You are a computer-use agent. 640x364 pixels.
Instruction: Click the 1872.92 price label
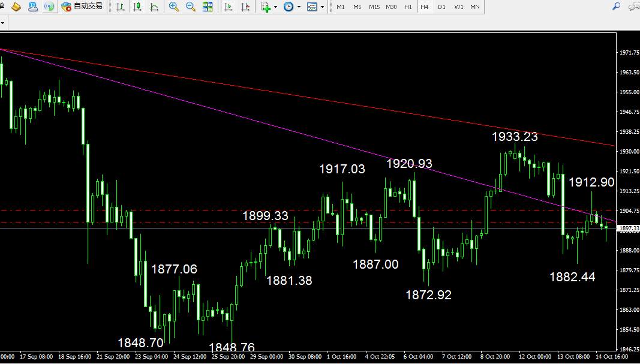[429, 295]
